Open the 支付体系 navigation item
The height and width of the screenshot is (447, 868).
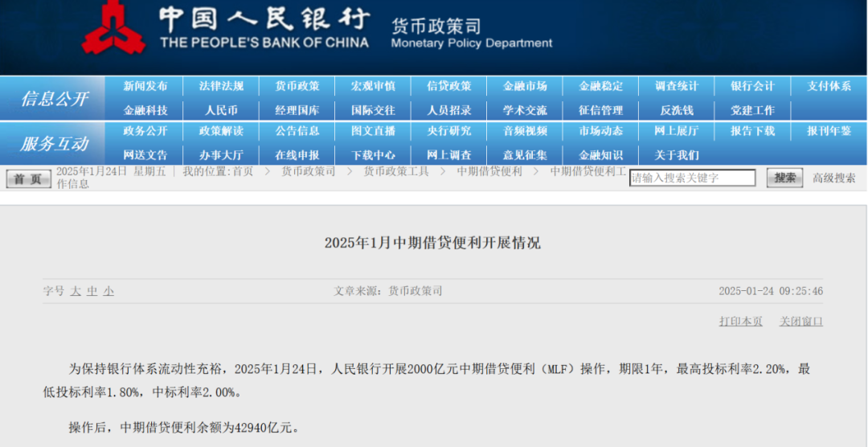pyautogui.click(x=829, y=86)
